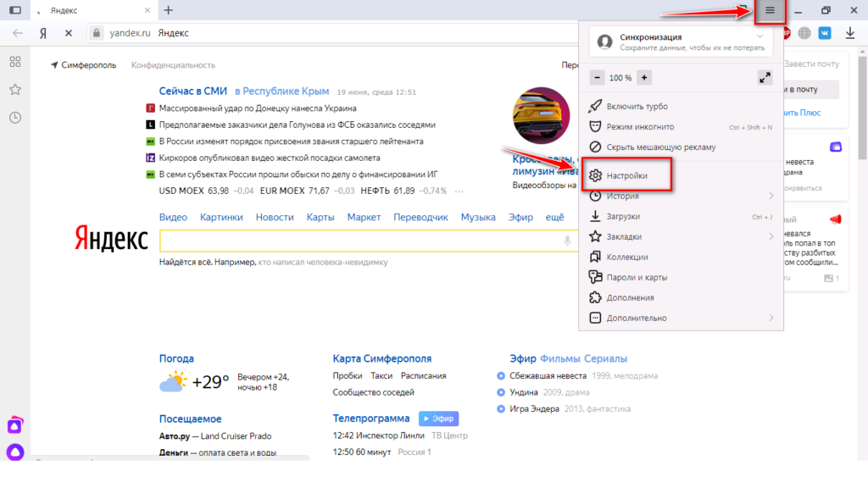Expand the Синхронизация account dropdown
Image resolution: width=868 pixels, height=488 pixels.
(760, 36)
